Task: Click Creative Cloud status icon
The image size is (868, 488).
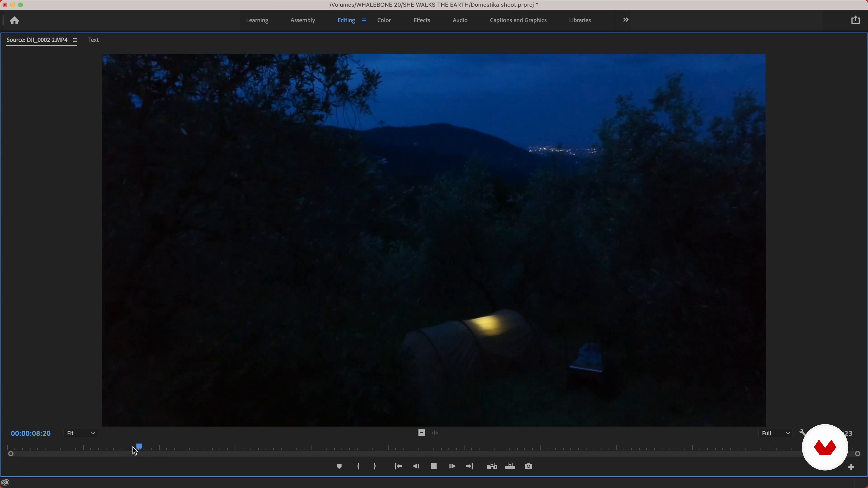Action: (5, 483)
